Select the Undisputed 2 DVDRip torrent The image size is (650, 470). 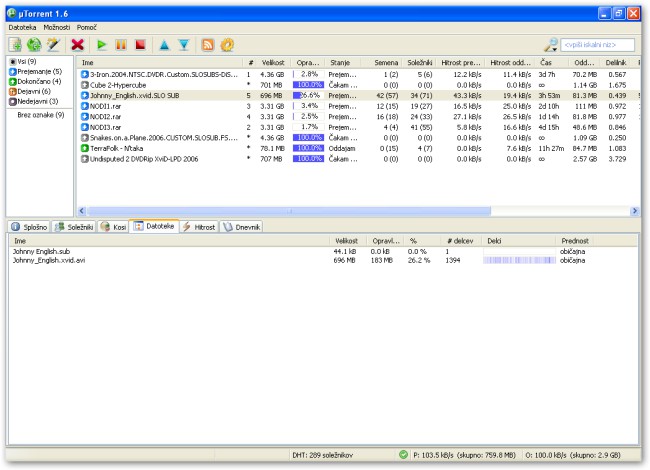[357, 159]
